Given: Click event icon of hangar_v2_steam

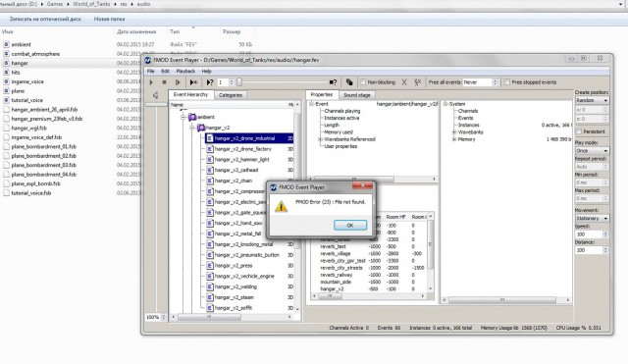Looking at the screenshot, I should coord(209,297).
